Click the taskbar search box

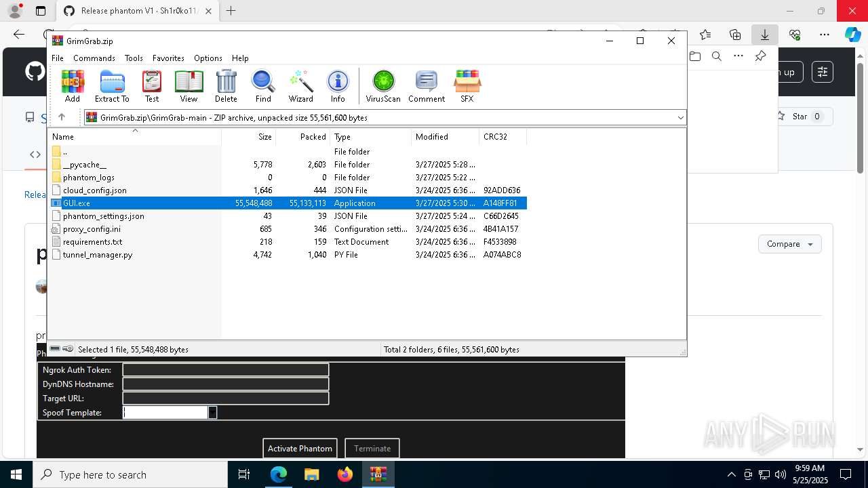(x=130, y=474)
